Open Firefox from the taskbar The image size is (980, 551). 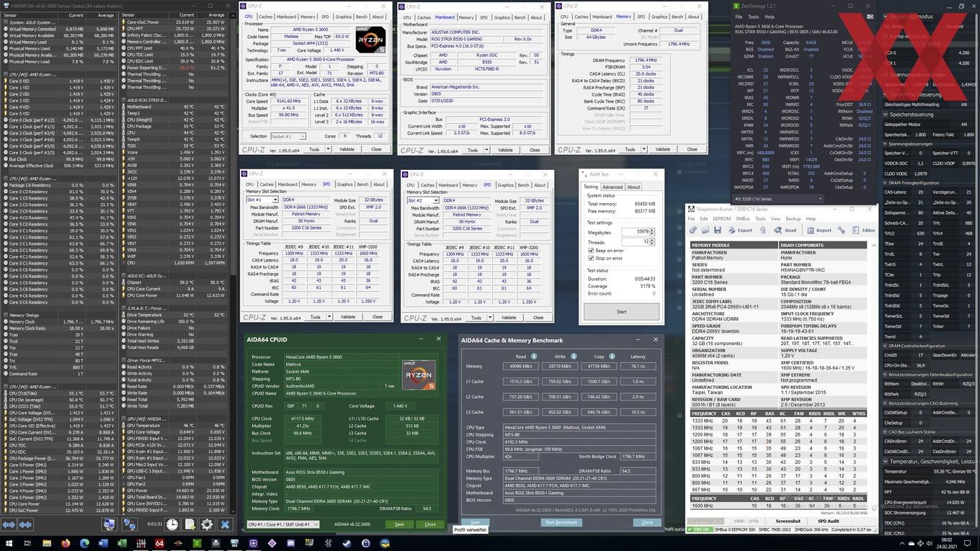[x=66, y=543]
